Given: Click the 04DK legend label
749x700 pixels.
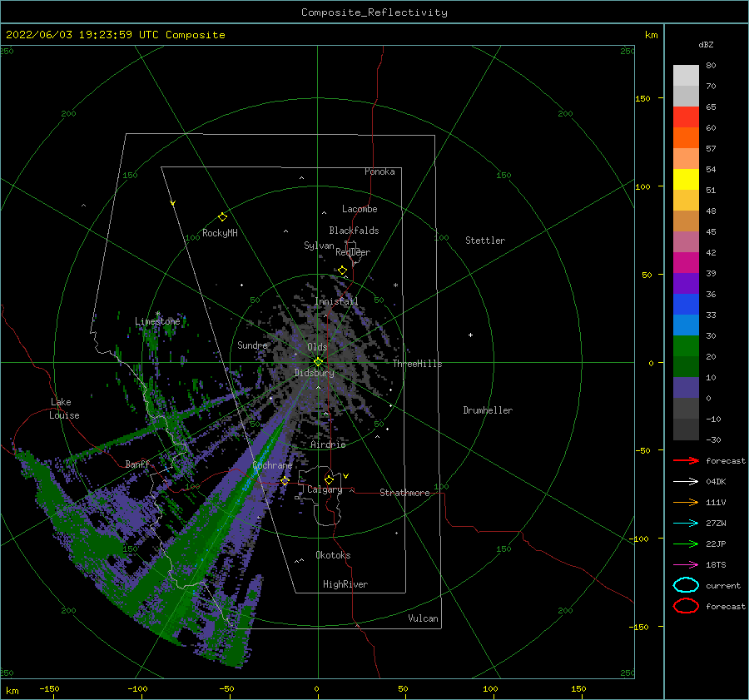Looking at the screenshot, I should [716, 482].
